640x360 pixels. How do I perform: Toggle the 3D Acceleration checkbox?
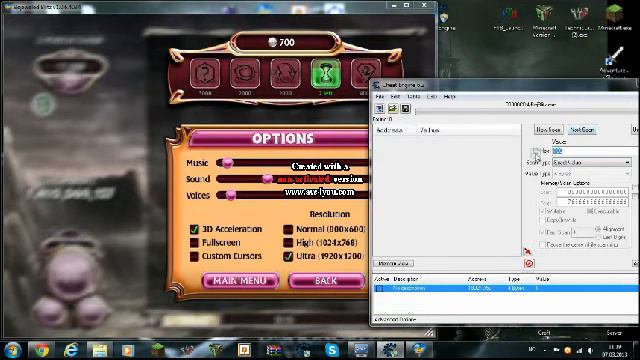pyautogui.click(x=194, y=229)
